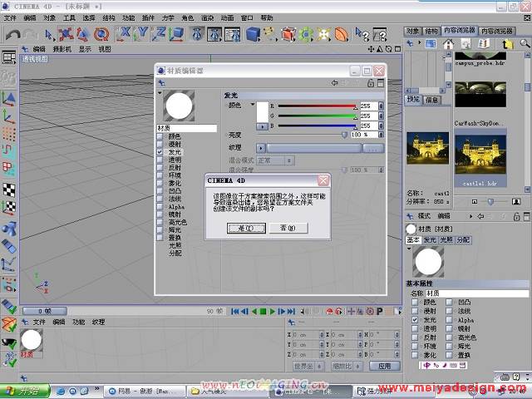The height and width of the screenshot is (399, 532).
Task: Open the 文件 menu in menu bar
Action: pos(10,17)
